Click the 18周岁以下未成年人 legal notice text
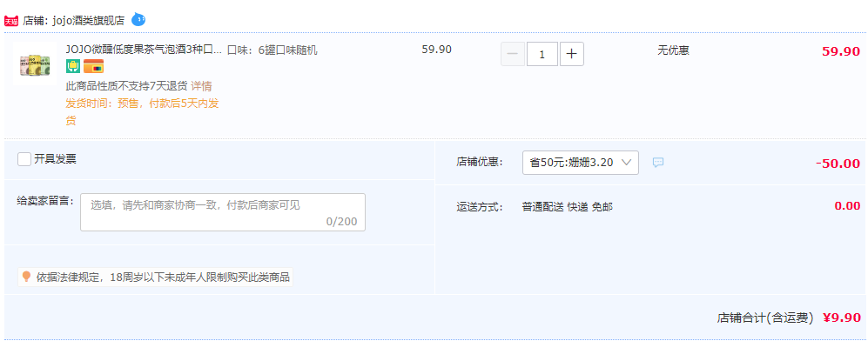Image resolution: width=868 pixels, height=341 pixels. (x=164, y=277)
